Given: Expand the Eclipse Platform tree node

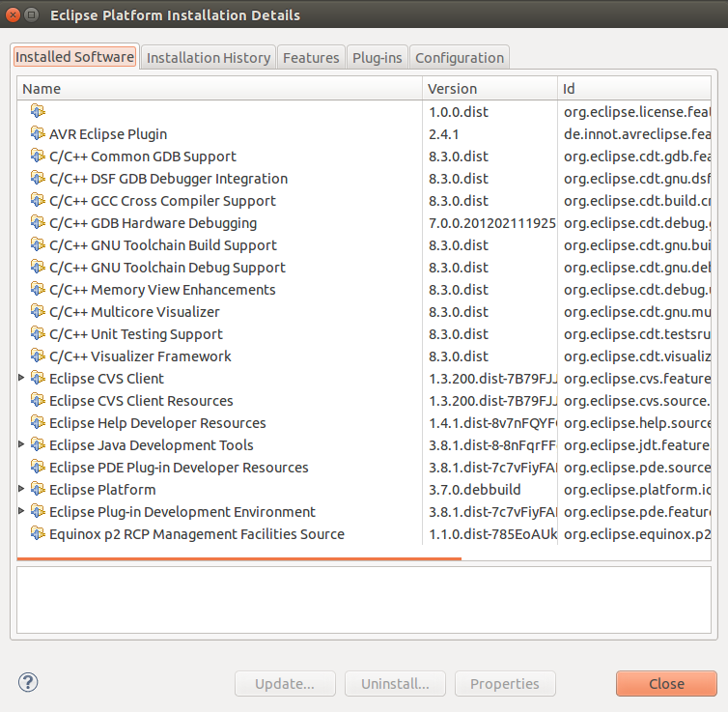Looking at the screenshot, I should (21, 489).
